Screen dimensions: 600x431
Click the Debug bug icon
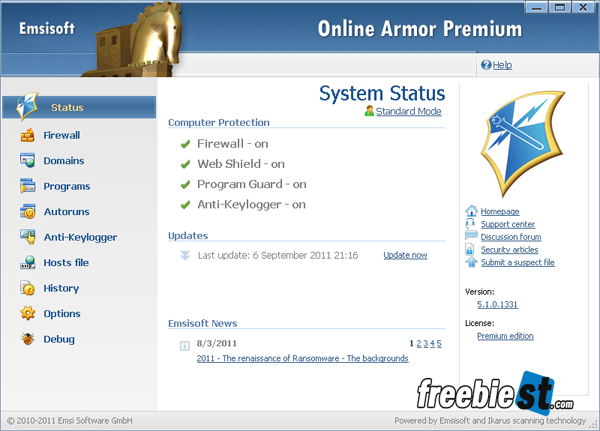[x=28, y=339]
